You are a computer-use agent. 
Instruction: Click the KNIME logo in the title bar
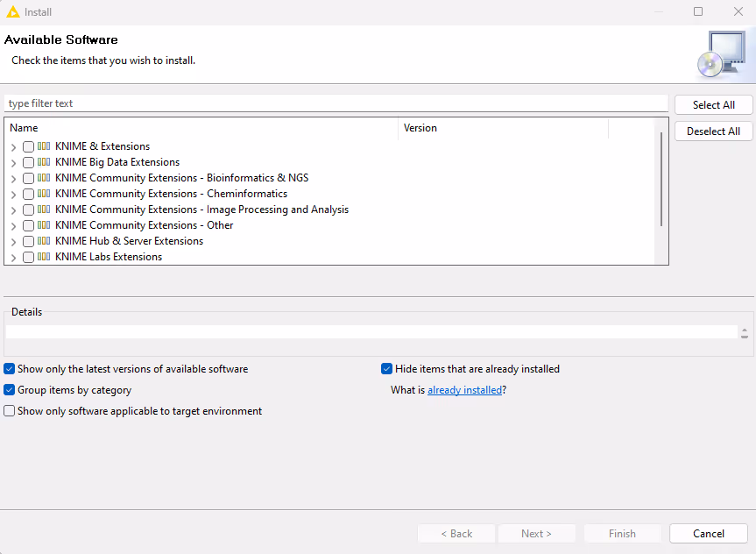(x=12, y=12)
